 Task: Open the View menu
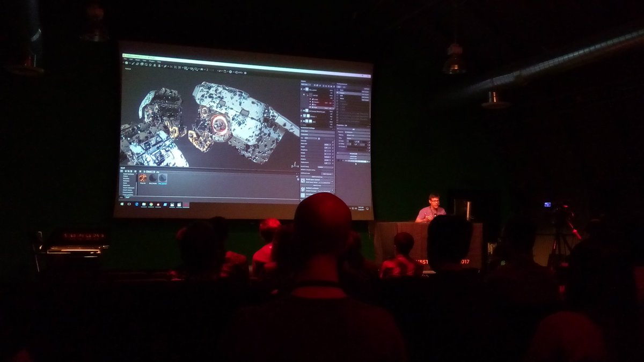144,60
